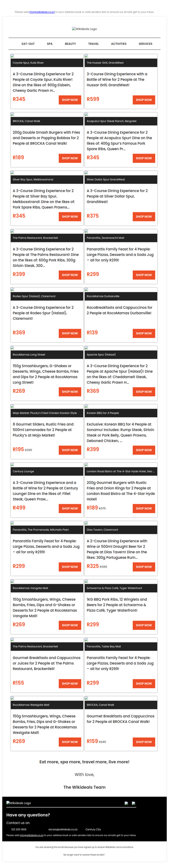
Task: Click SHOP NOW for Coyote Spur R345 deal
Action: pyautogui.click(x=70, y=100)
